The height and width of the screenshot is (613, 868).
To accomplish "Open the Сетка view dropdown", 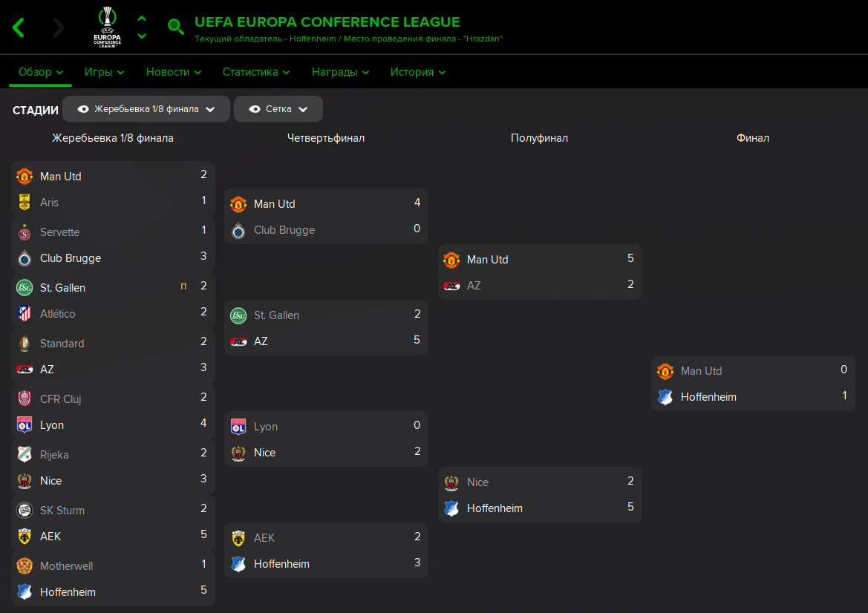I will point(278,109).
